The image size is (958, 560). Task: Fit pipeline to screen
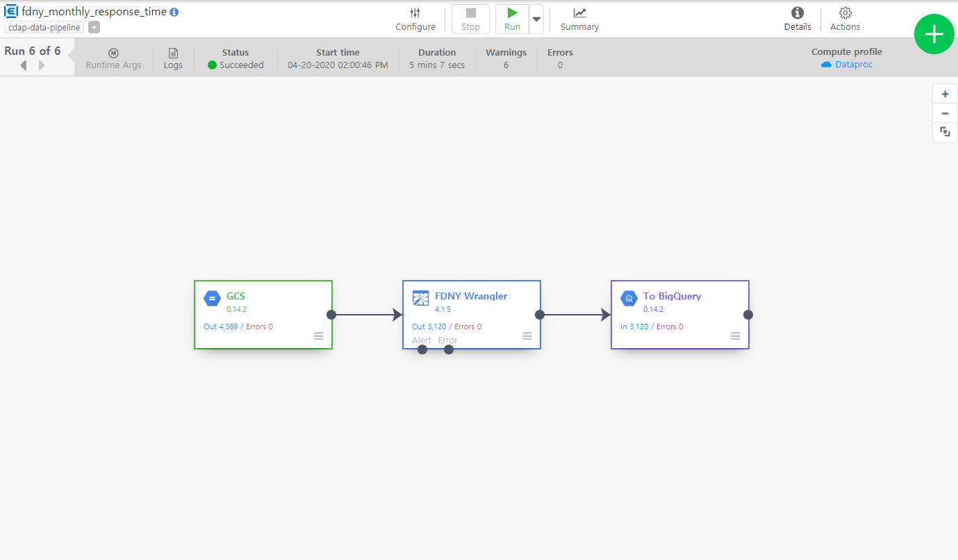(x=945, y=132)
